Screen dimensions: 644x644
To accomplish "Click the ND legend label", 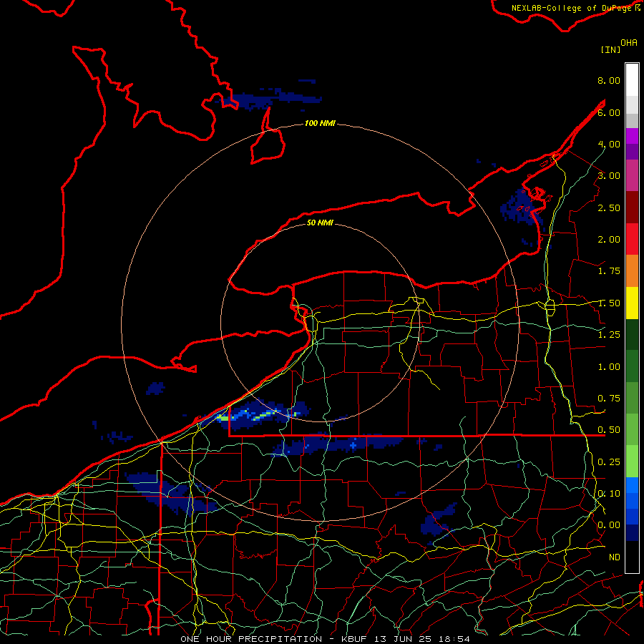I will coord(615,557).
